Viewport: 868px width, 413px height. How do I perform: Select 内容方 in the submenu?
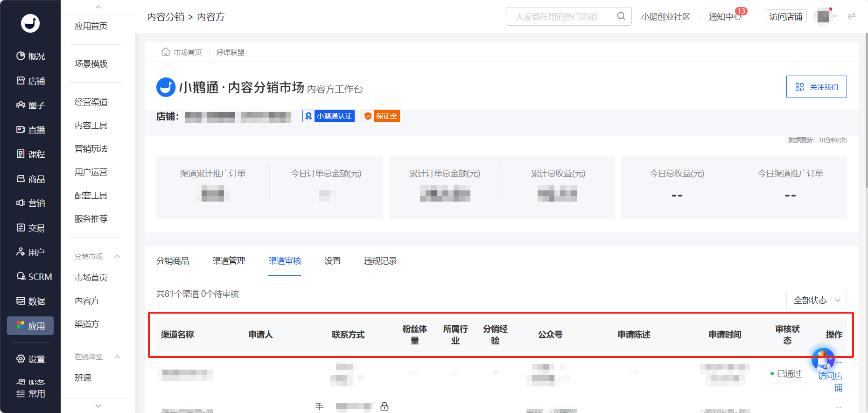(x=87, y=301)
